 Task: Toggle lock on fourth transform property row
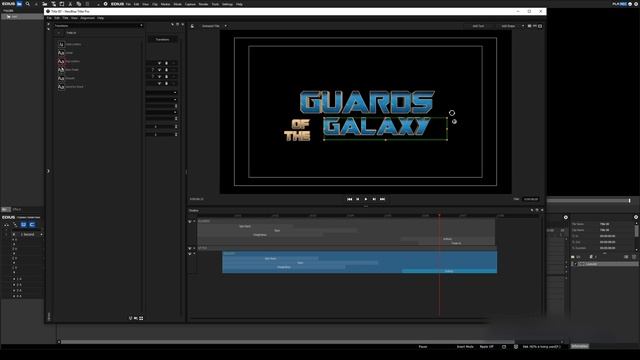166,83
